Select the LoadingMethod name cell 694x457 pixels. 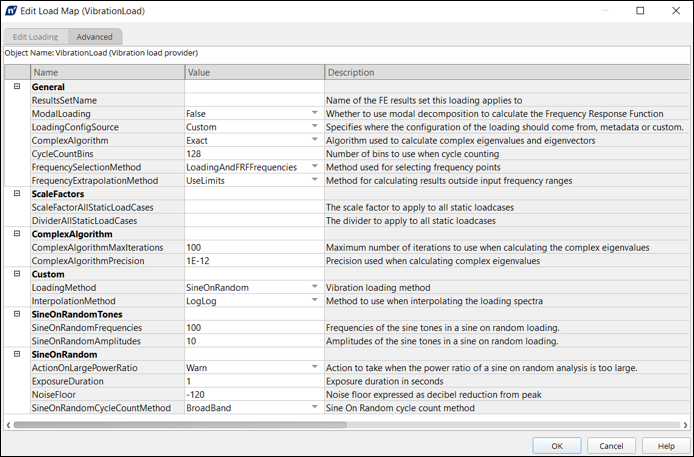[x=108, y=288]
